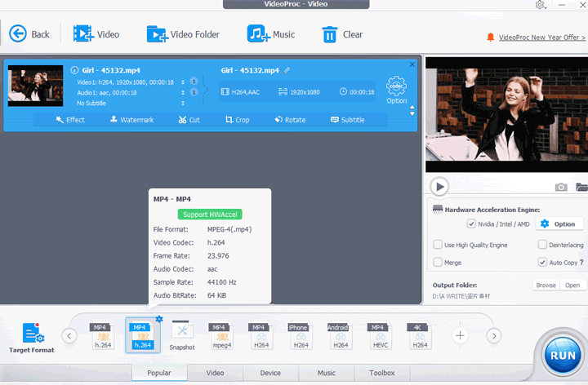The image size is (588, 385).
Task: Enable Use High Quality Engine
Action: pyautogui.click(x=438, y=245)
